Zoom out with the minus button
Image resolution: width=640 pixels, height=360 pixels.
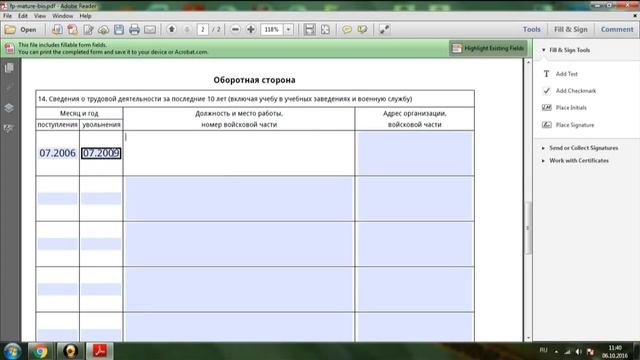click(235, 29)
